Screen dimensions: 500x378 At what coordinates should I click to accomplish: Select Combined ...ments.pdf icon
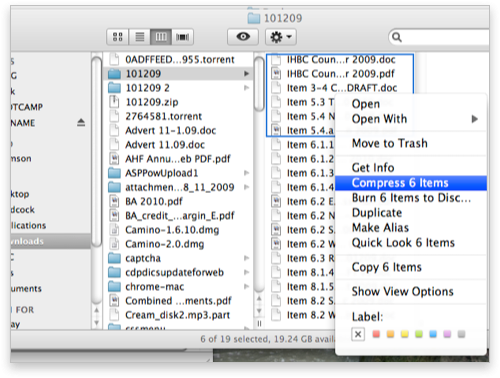[x=114, y=301]
